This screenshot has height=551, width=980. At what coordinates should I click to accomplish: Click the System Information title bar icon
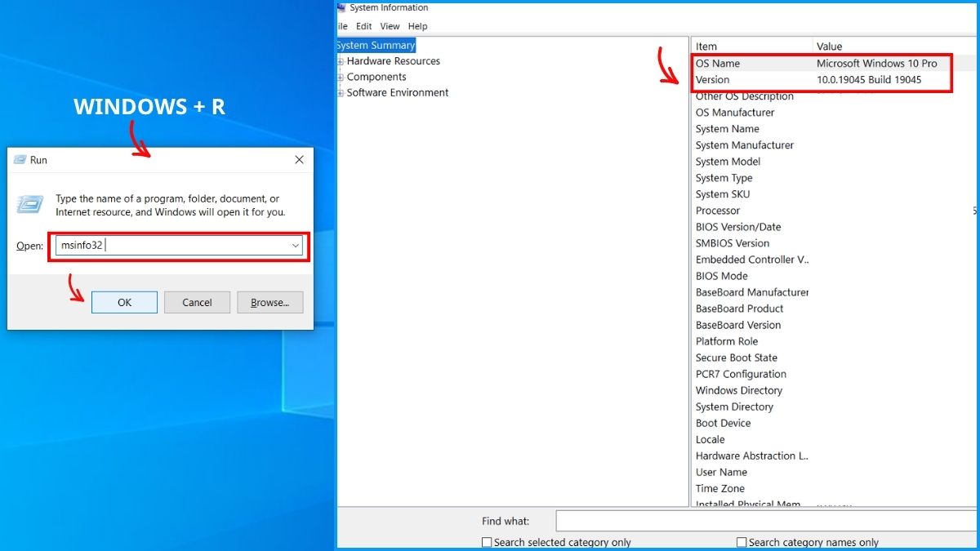point(341,8)
